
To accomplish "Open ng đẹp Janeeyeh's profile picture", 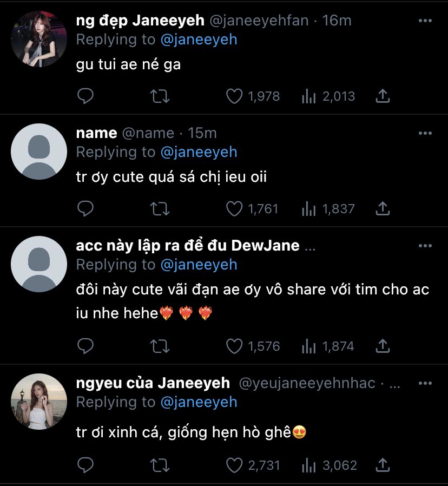I will tap(39, 39).
